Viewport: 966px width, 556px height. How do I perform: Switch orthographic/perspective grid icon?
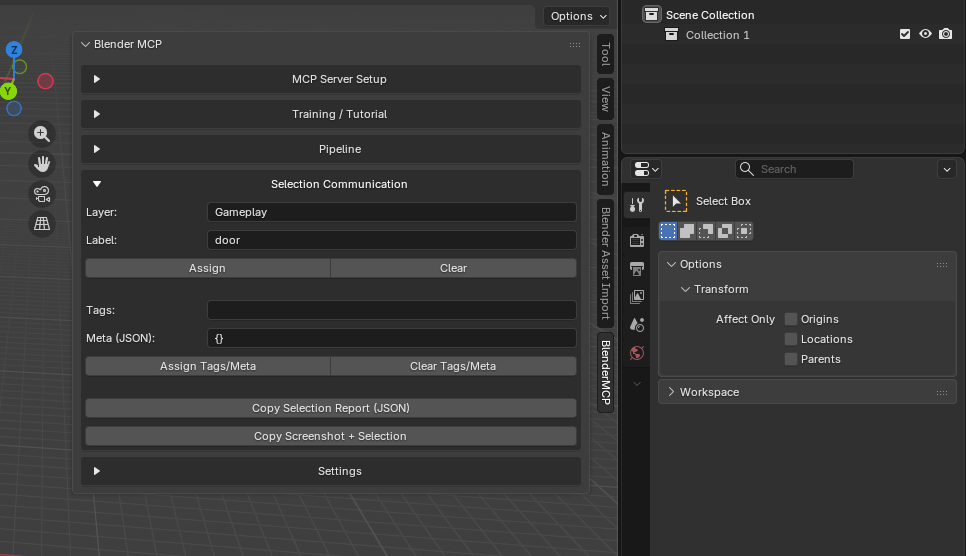click(42, 224)
